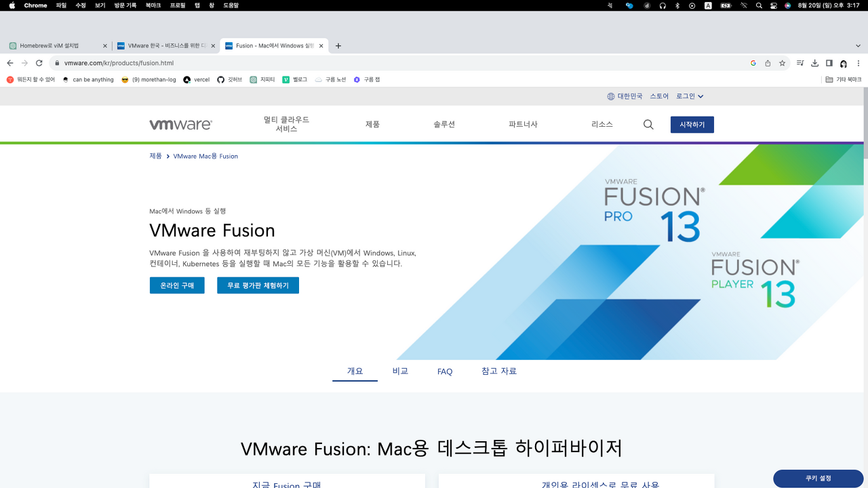Share this page via share icon
Viewport: 868px width, 488px height.
coord(768,63)
